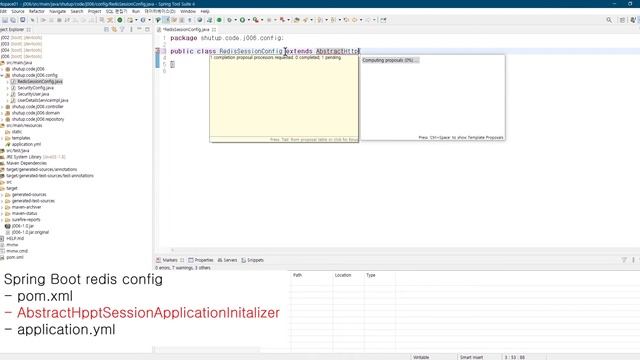This screenshot has width=640, height=360.
Task: Click the Save All toolbar icon
Action: [13, 20]
